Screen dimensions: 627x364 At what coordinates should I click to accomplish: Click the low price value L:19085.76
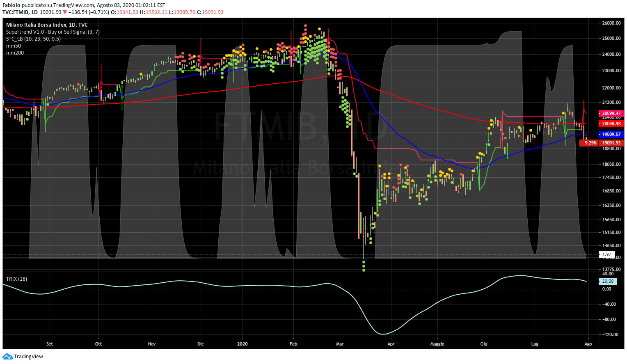point(182,12)
